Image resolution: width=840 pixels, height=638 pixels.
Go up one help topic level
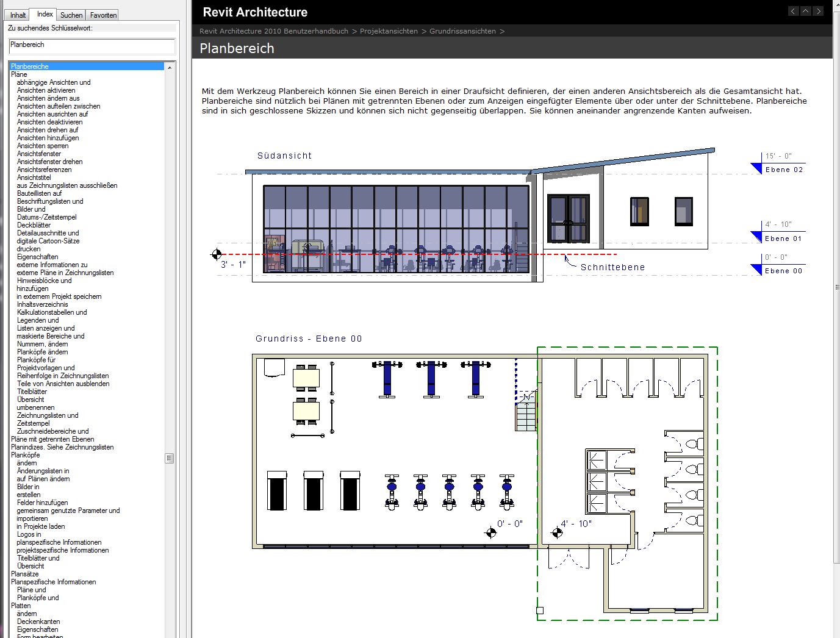806,11
